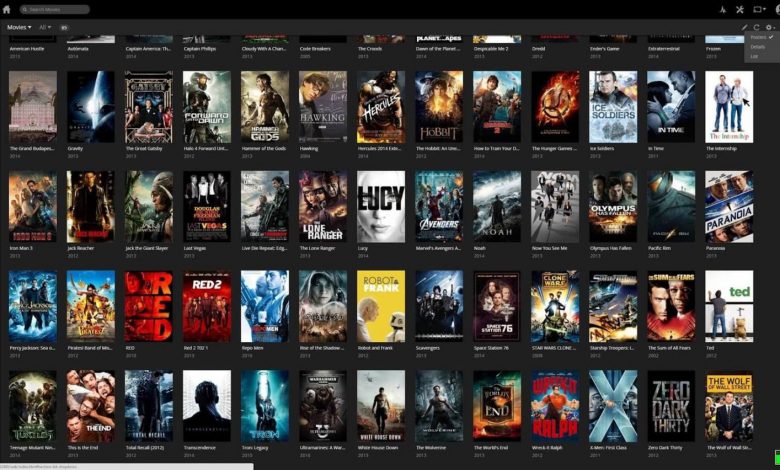This screenshot has height=470, width=780.
Task: Open the gear view options dropdown
Action: coord(770,27)
